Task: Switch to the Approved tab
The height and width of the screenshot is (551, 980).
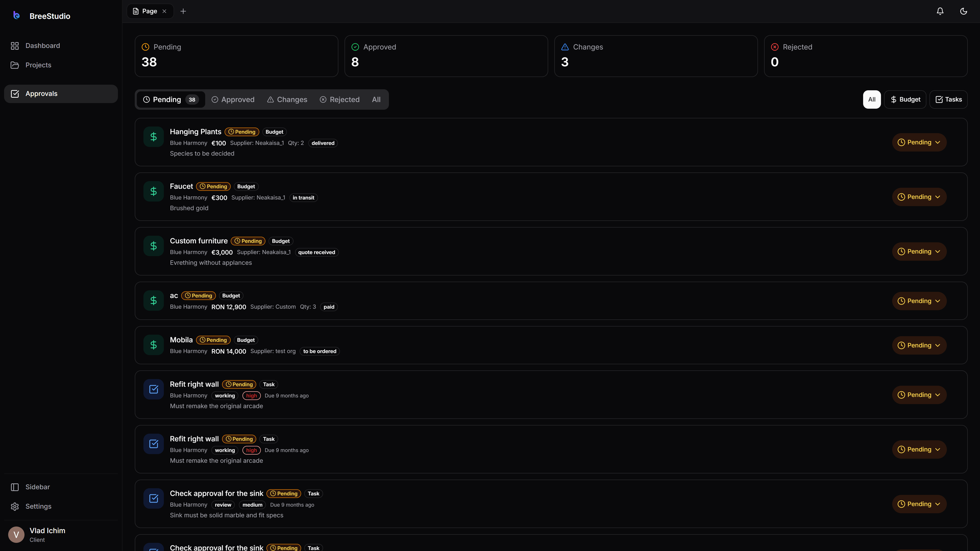Action: coord(233,100)
